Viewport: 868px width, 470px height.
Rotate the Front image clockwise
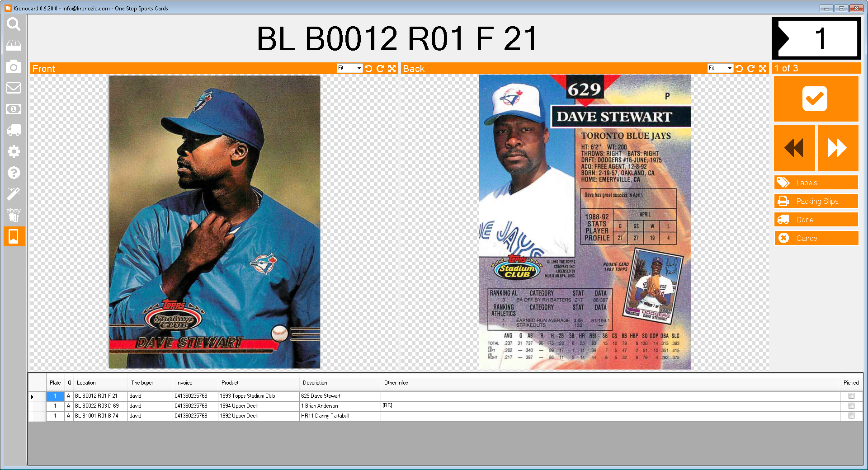[x=380, y=69]
